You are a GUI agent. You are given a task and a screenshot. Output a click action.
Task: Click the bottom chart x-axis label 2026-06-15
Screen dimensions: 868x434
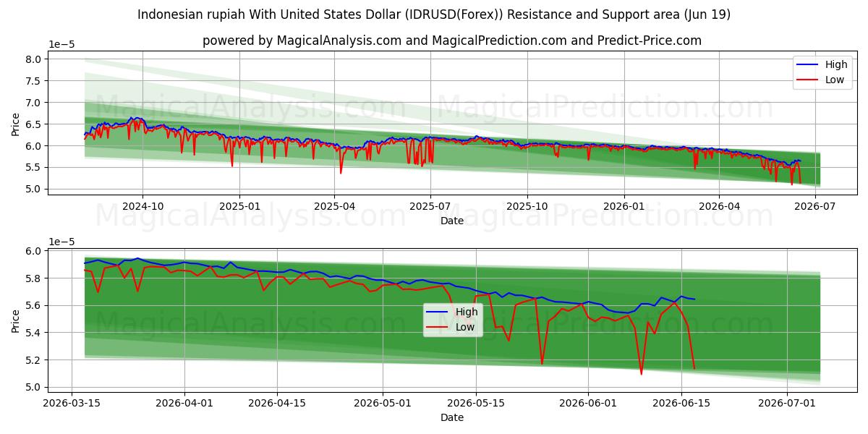click(x=681, y=405)
